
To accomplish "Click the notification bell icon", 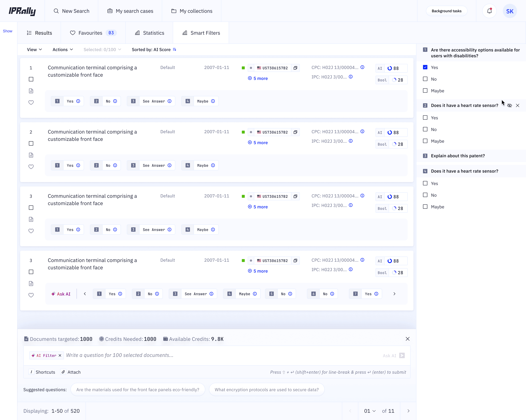I will [489, 11].
